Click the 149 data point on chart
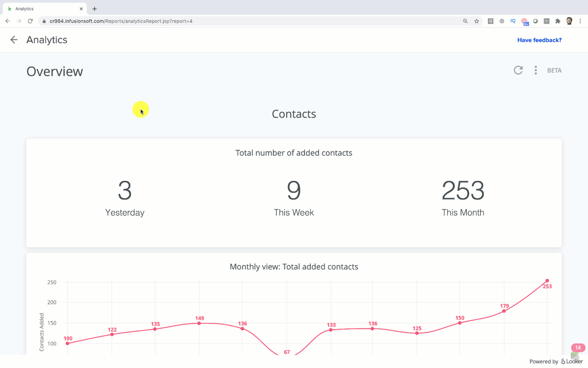The image size is (588, 368). pos(199,323)
